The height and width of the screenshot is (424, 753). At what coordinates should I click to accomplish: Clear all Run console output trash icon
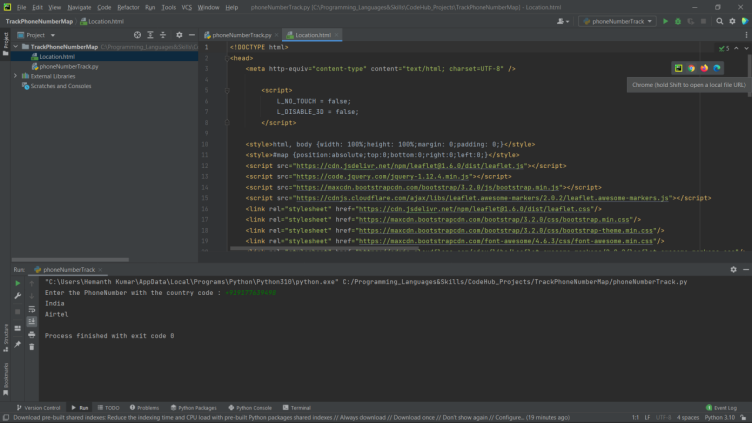(32, 347)
